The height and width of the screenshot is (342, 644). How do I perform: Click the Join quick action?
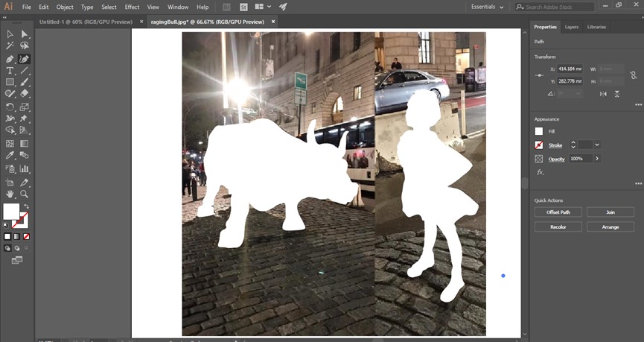(610, 212)
